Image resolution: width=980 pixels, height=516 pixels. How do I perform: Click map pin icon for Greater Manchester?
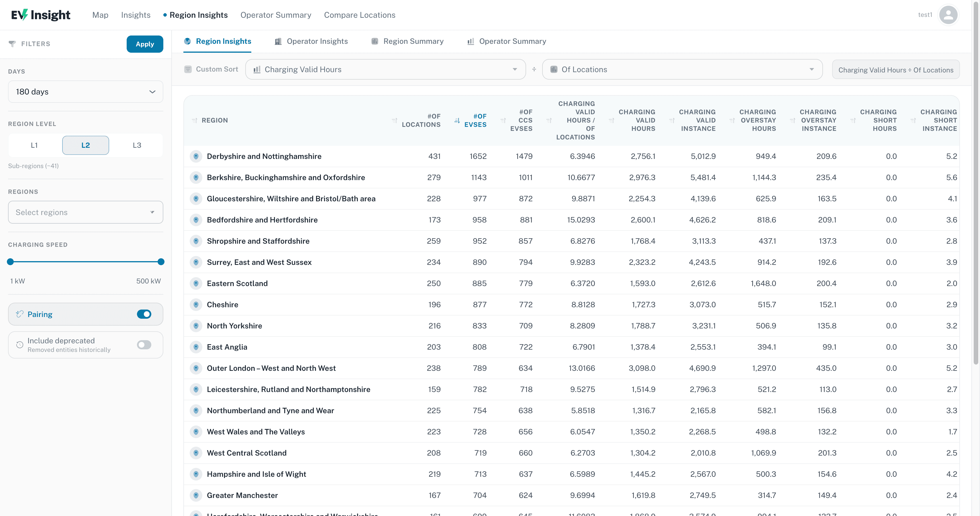[x=196, y=495]
